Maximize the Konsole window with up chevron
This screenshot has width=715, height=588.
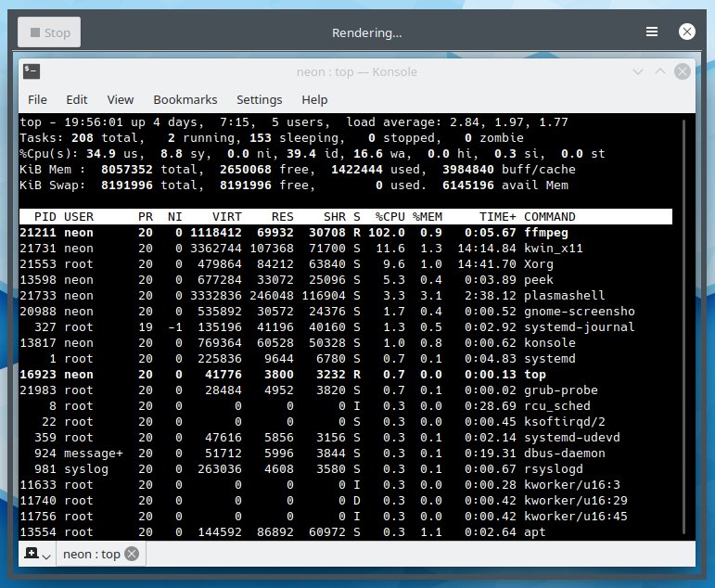660,71
